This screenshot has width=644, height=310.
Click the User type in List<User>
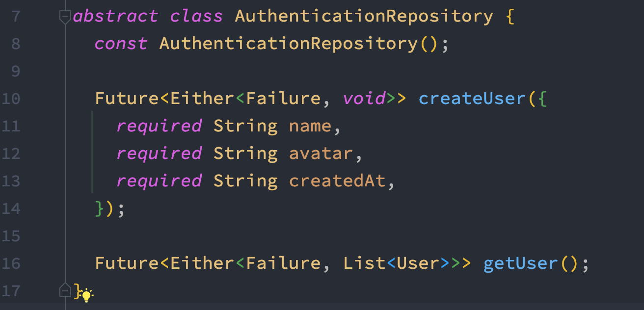418,263
